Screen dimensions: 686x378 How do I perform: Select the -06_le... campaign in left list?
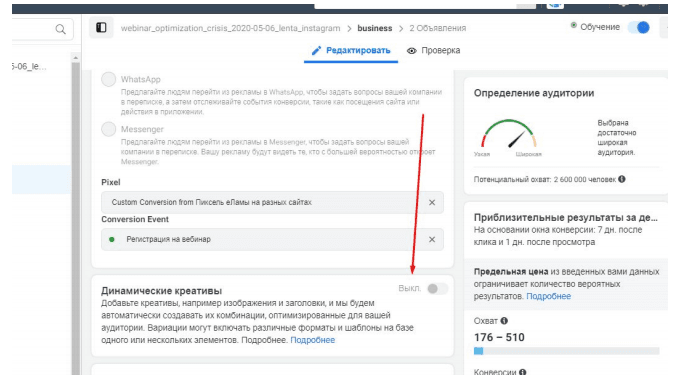click(29, 66)
